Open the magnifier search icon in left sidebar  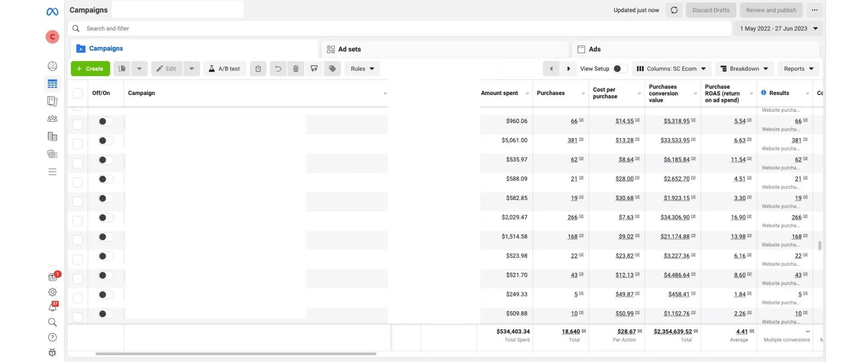click(52, 322)
